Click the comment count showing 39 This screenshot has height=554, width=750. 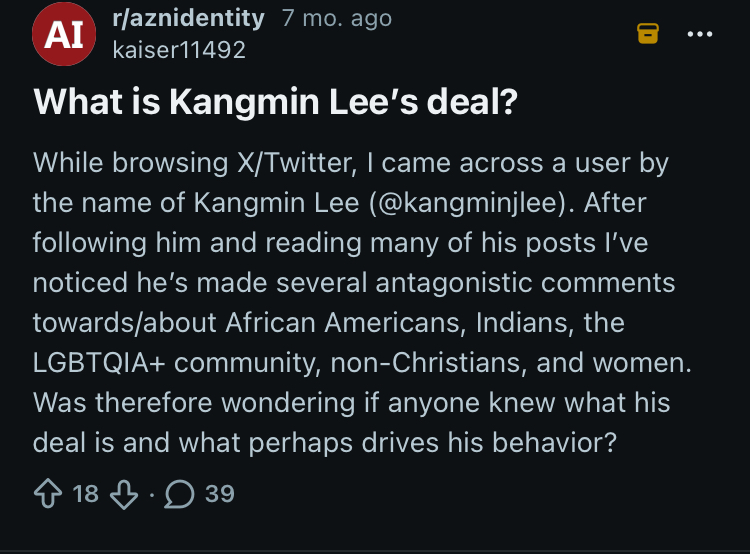pos(220,494)
